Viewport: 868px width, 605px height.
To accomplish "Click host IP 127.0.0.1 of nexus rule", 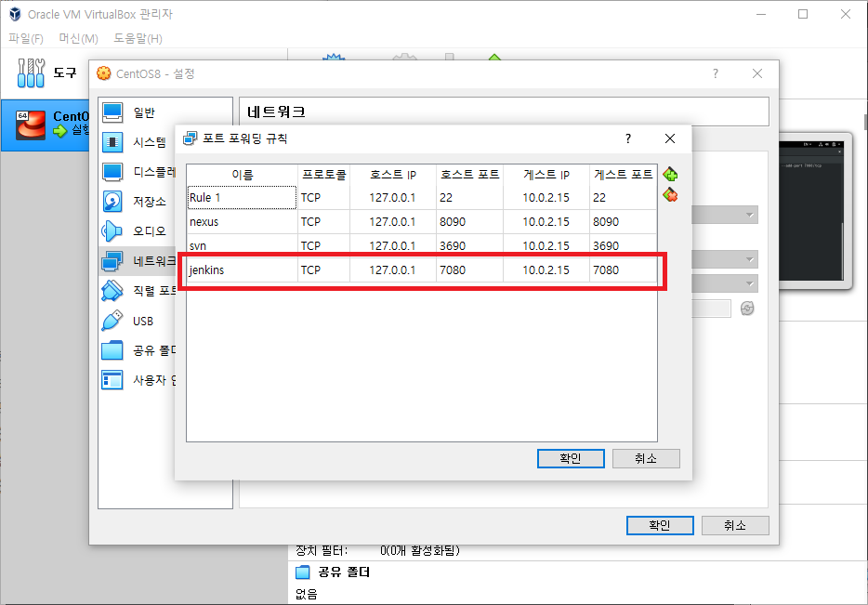I will point(393,222).
